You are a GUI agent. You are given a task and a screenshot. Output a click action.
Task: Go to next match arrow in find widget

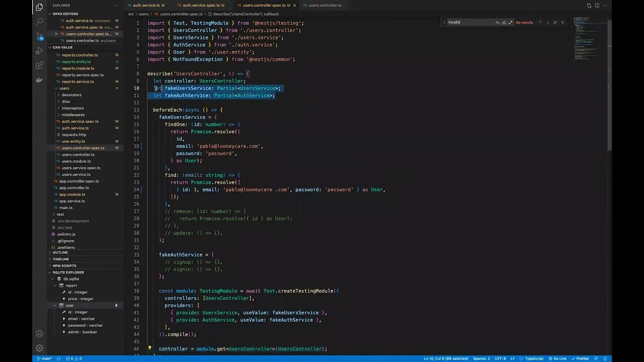(548, 22)
